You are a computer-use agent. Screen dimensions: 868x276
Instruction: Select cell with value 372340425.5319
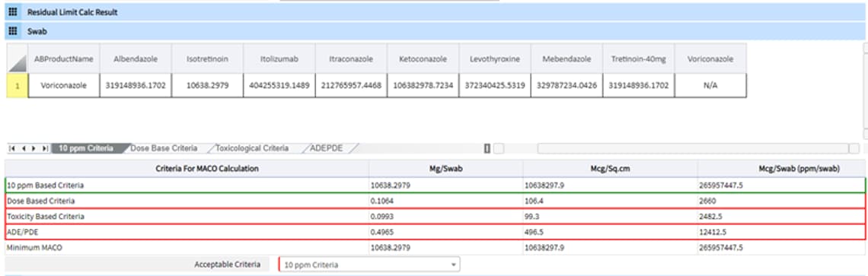pos(495,86)
